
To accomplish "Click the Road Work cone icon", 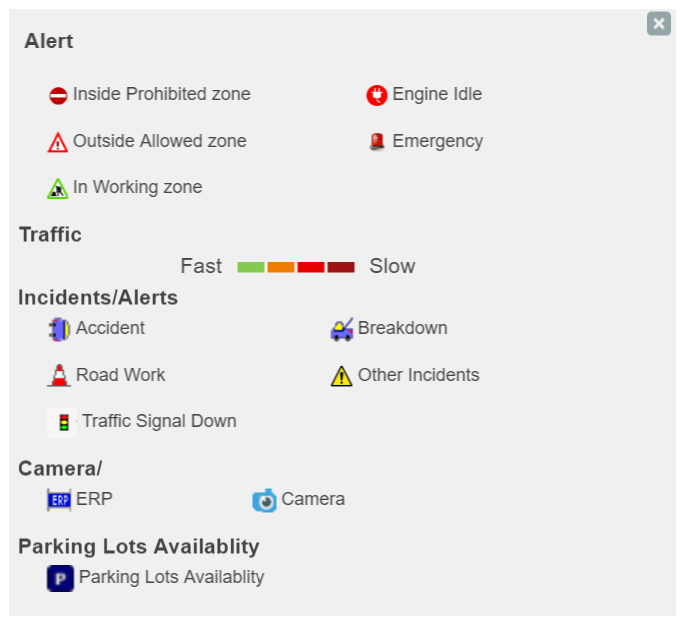I will point(59,376).
